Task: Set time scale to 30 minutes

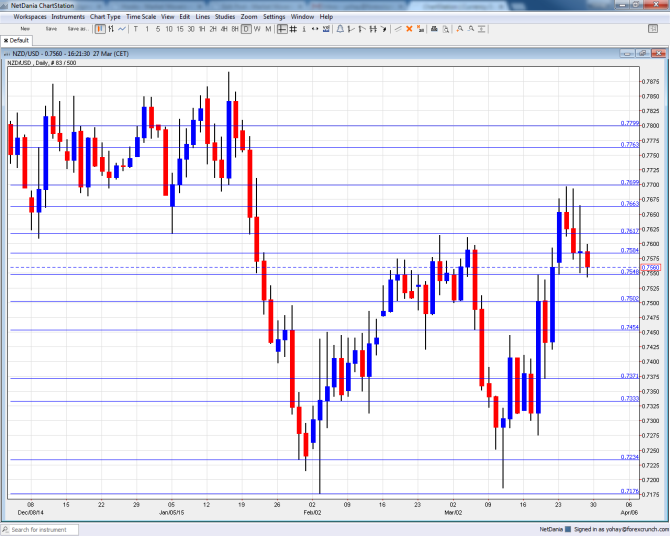Action: point(191,29)
